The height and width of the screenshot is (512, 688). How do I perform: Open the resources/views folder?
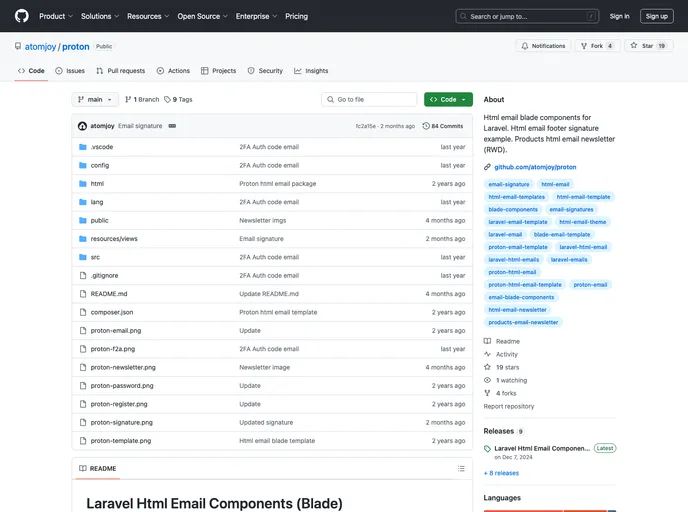click(114, 239)
